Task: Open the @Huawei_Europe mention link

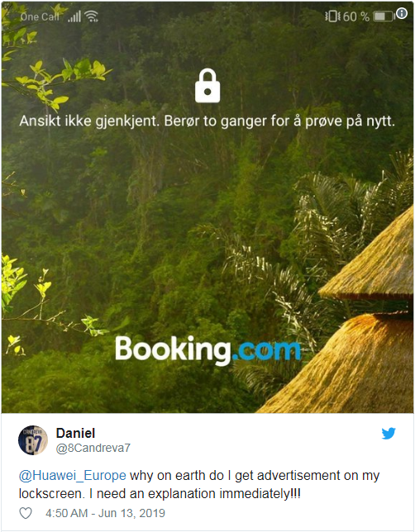Action: point(73,475)
